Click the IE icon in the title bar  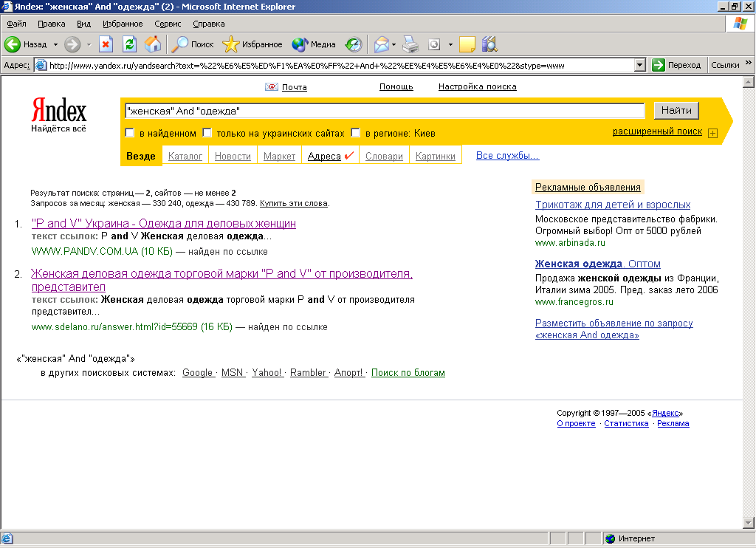tap(6, 6)
